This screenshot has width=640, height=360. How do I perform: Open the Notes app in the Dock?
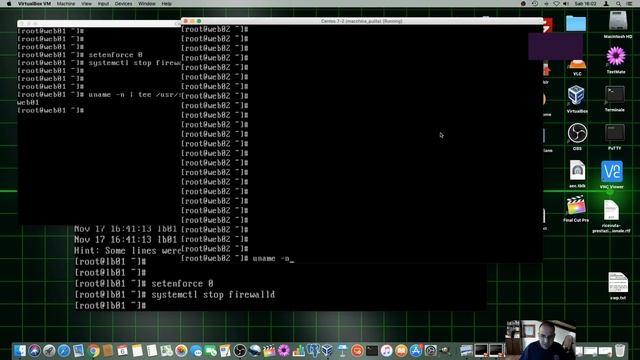137,351
